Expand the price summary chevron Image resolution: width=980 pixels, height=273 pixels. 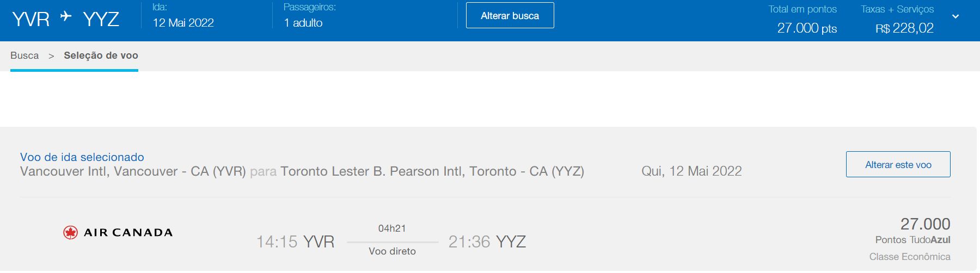(955, 16)
